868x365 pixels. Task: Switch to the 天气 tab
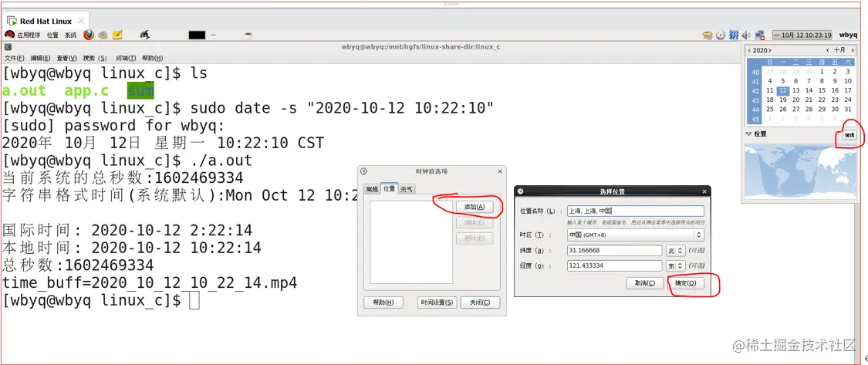(x=407, y=189)
